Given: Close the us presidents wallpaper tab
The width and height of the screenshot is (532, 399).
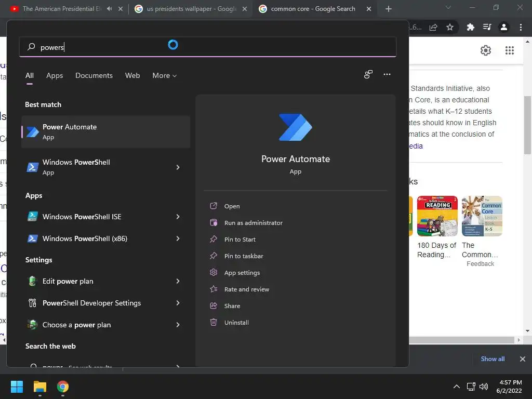Looking at the screenshot, I should [244, 9].
